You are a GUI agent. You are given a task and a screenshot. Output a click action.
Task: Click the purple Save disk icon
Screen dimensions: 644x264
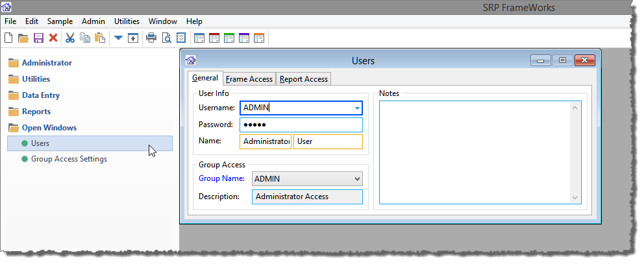click(38, 38)
